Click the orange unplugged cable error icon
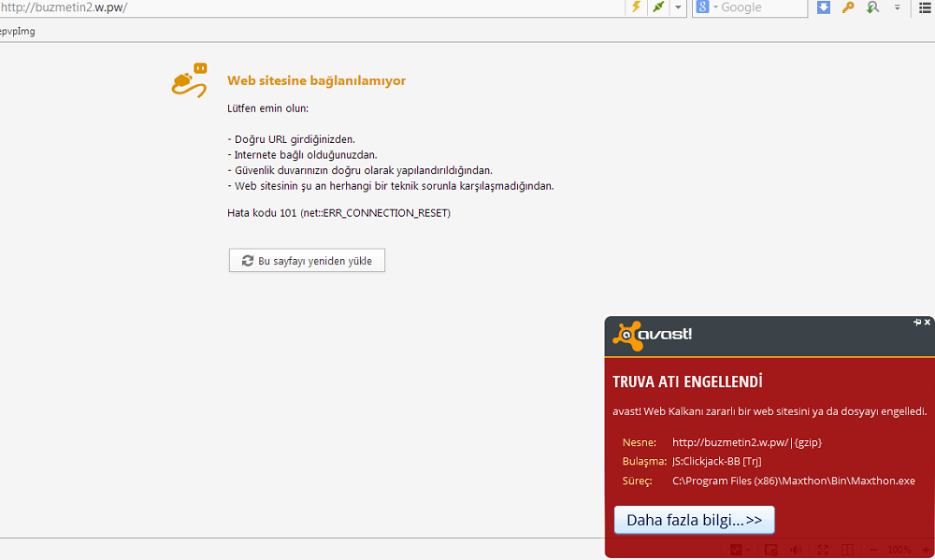Screen dimensions: 935x560 [x=189, y=80]
